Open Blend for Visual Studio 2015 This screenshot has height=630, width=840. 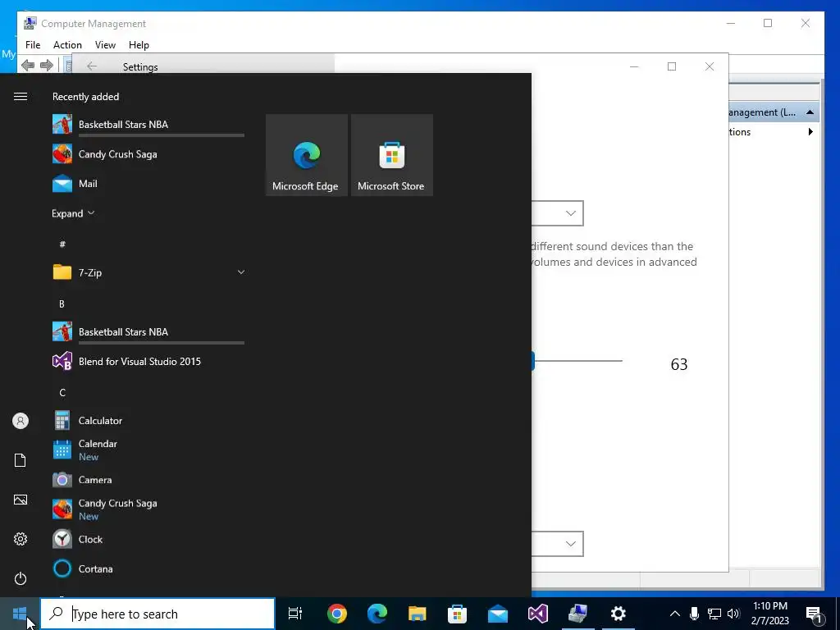(148, 362)
